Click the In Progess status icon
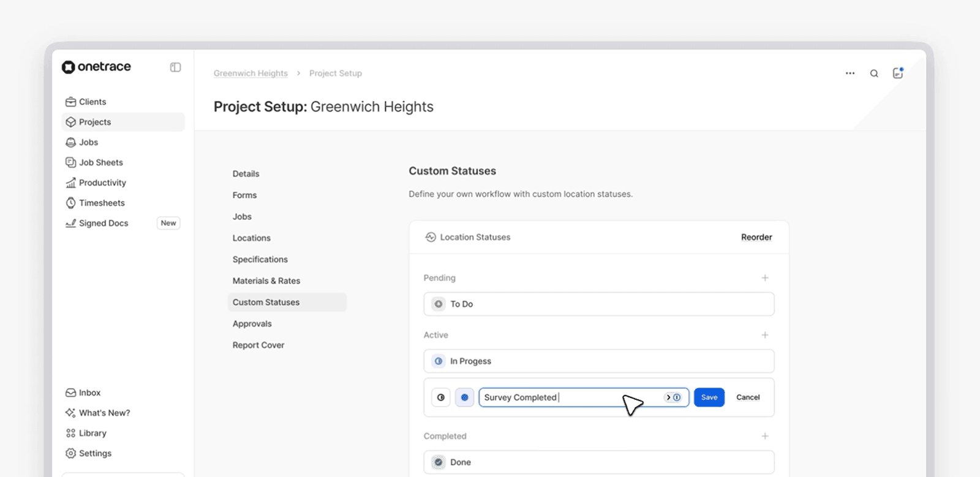This screenshot has height=477, width=980. 439,361
